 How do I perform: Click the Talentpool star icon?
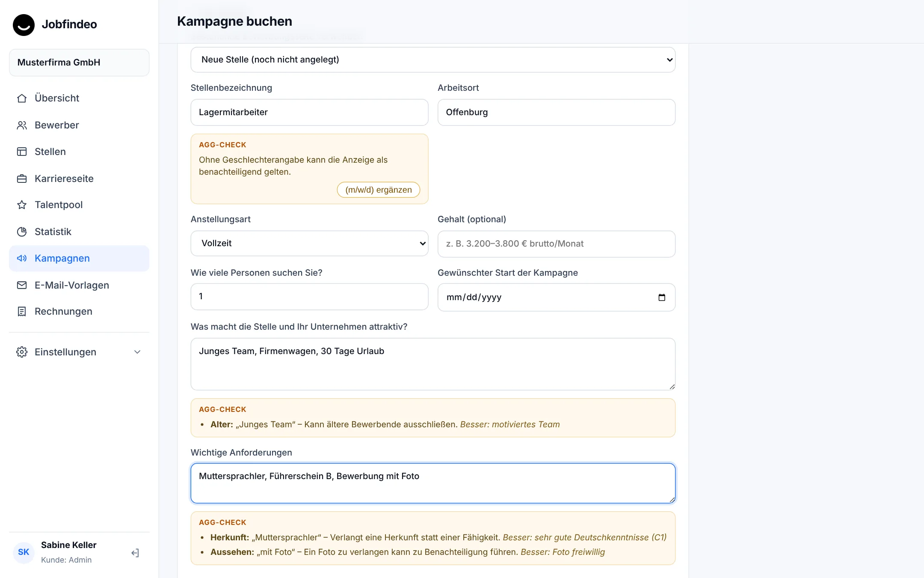[22, 205]
